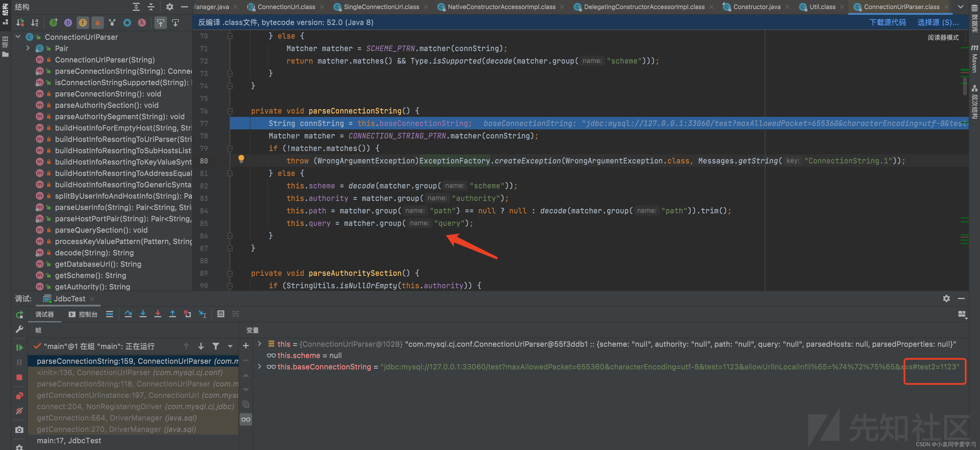Select the Constructor.java tab
Viewport: 980px width, 450px height.
click(x=756, y=7)
